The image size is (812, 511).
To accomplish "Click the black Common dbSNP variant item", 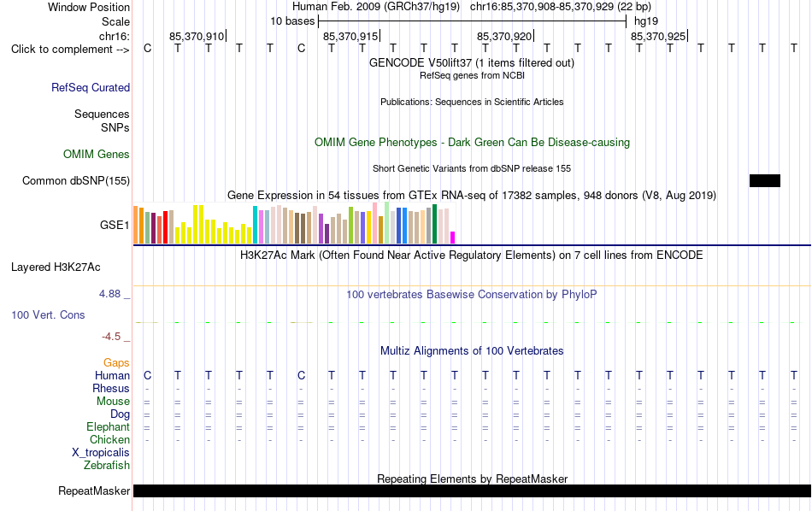I will coord(764,180).
